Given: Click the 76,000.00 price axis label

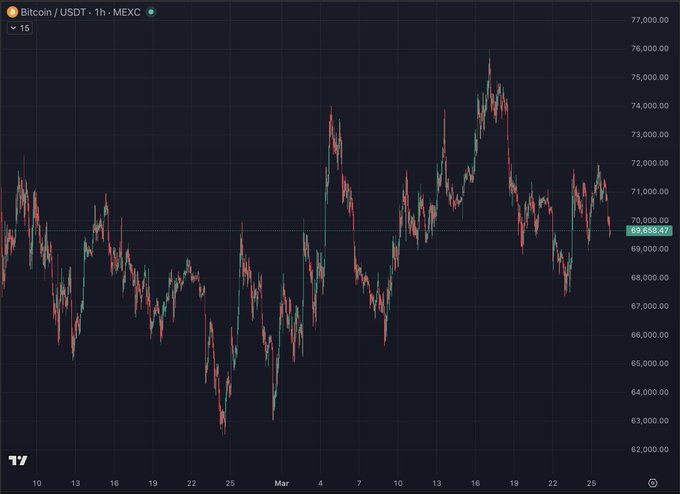Looking at the screenshot, I should click(x=649, y=48).
